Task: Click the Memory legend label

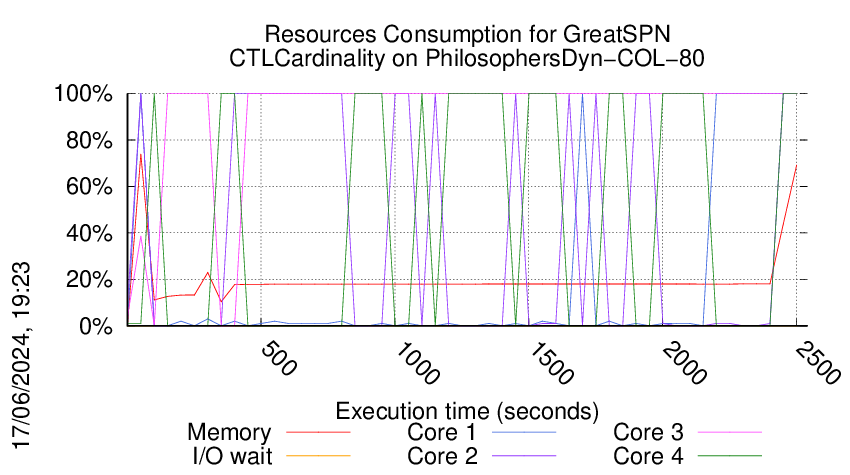Action: click(229, 433)
